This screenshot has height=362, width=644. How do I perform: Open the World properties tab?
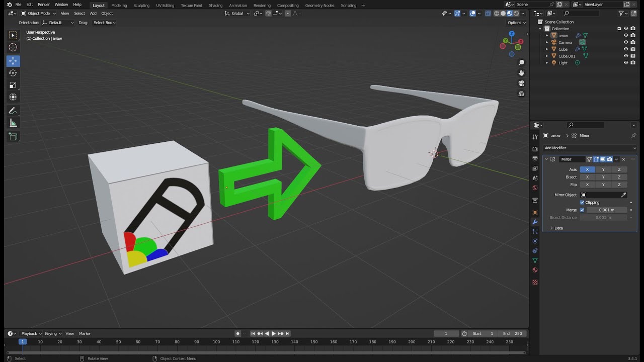535,188
